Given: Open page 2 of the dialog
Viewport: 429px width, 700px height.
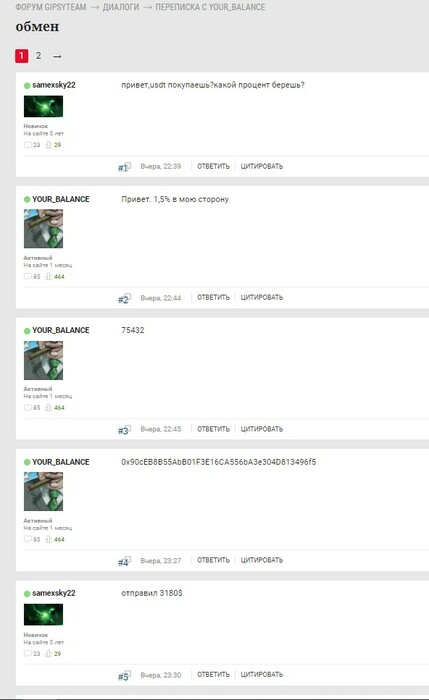Looking at the screenshot, I should [x=38, y=56].
